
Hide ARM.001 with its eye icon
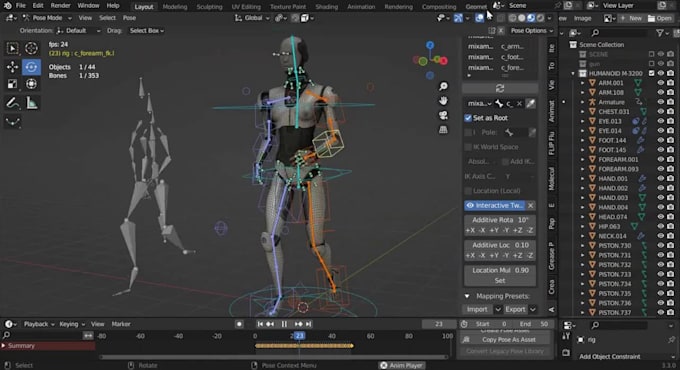click(x=660, y=82)
